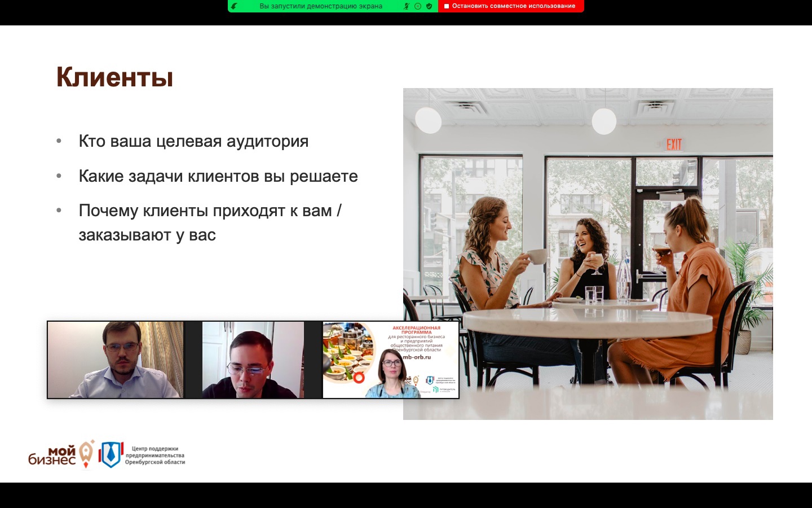
Task: Click the bullet 'Почему клиенты приходят к вам'
Action: point(210,211)
